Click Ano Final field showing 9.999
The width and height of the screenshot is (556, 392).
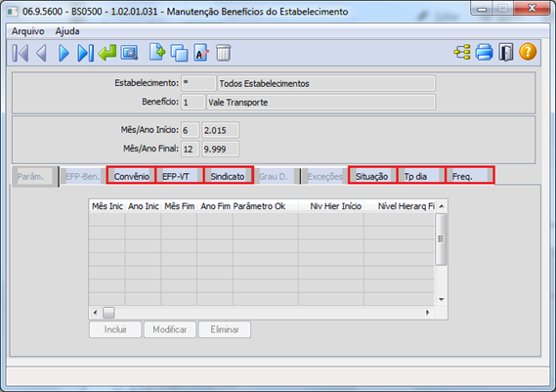point(220,149)
